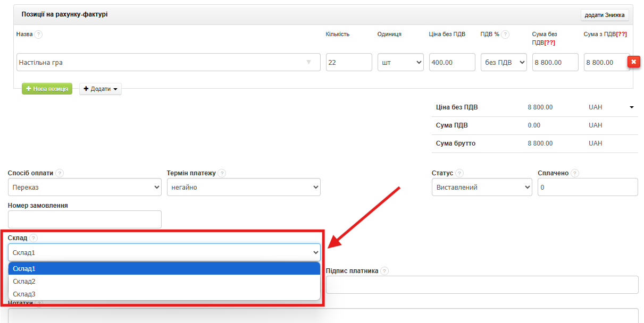The image size is (644, 323).
Task: Click the red delete row icon
Action: coord(633,62)
